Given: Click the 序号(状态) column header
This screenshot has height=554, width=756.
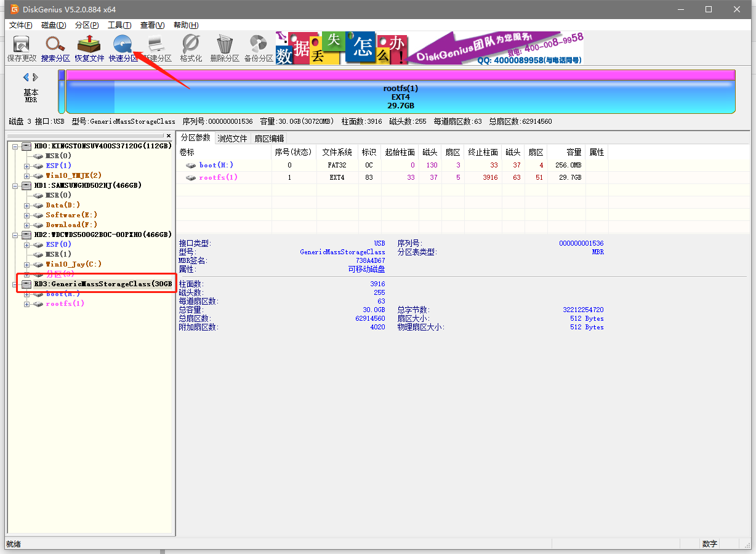Looking at the screenshot, I should [294, 152].
